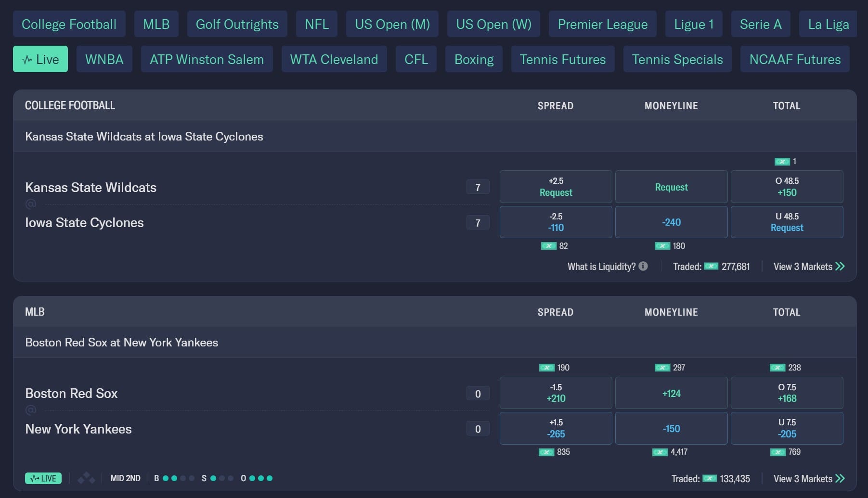Open the NCAAF Futures tab
This screenshot has width=868, height=498.
(795, 59)
